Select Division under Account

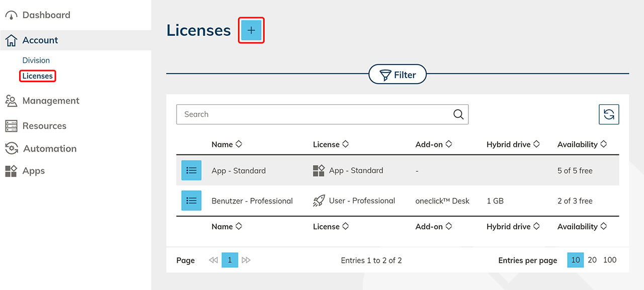coord(36,60)
